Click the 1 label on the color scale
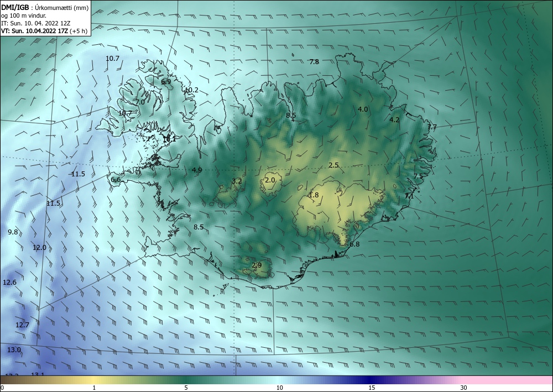 point(94,388)
